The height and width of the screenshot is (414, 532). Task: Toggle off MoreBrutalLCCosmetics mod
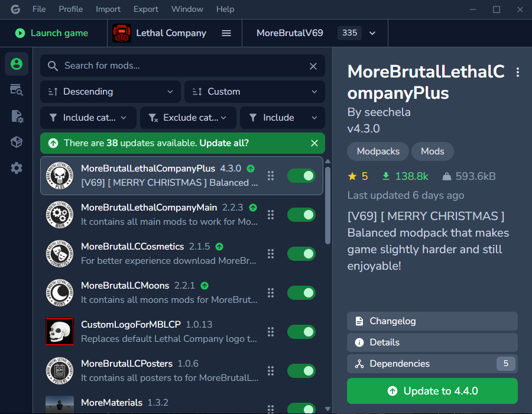pyautogui.click(x=301, y=254)
